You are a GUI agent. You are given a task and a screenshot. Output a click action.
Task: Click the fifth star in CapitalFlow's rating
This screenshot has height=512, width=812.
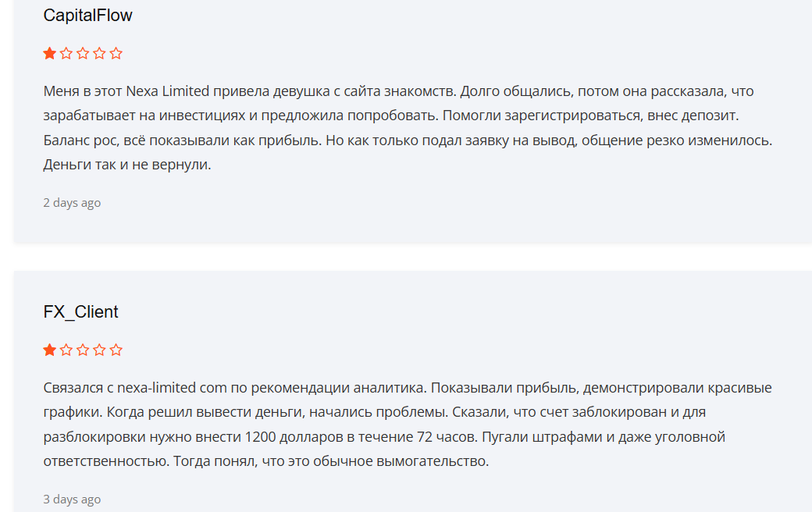(x=116, y=54)
